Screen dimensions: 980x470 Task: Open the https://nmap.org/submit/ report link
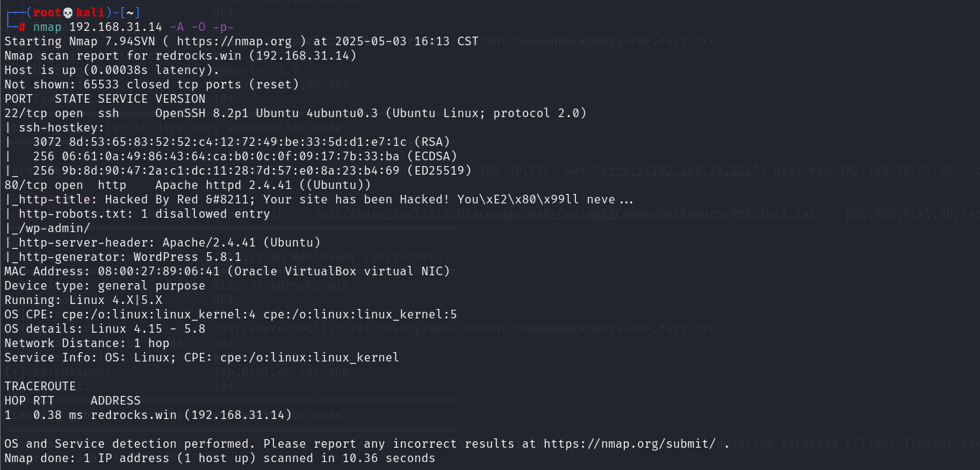click(630, 443)
